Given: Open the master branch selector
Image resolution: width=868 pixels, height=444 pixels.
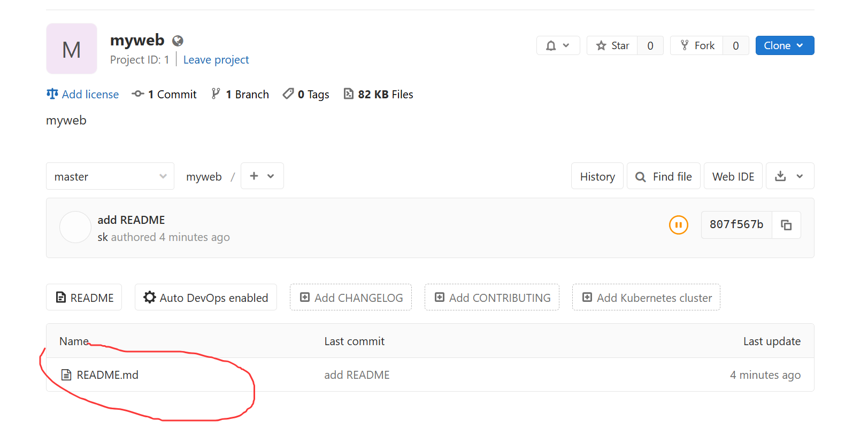Looking at the screenshot, I should [110, 176].
